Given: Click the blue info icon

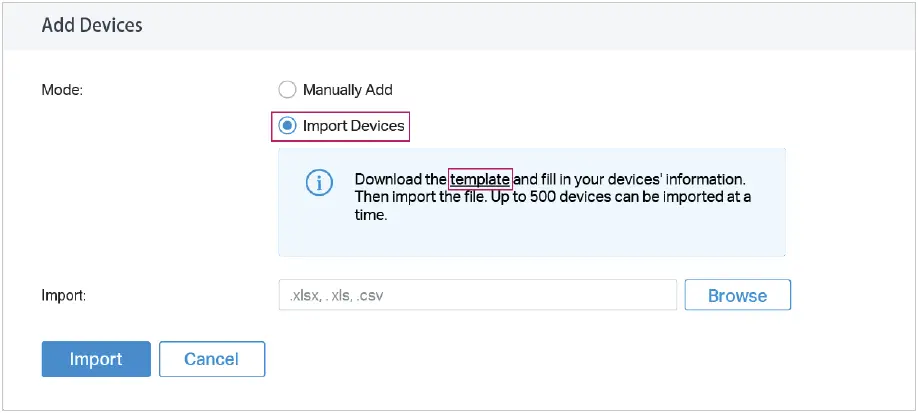Looking at the screenshot, I should pos(319,184).
